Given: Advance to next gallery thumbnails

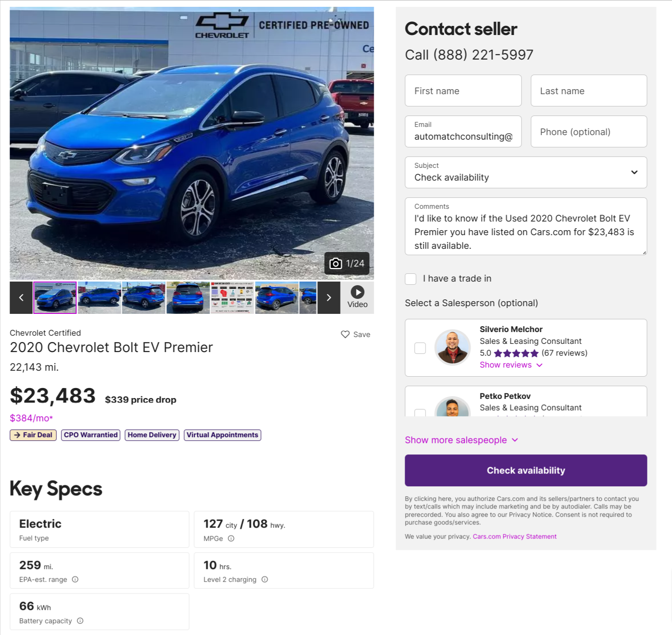Looking at the screenshot, I should 329,297.
